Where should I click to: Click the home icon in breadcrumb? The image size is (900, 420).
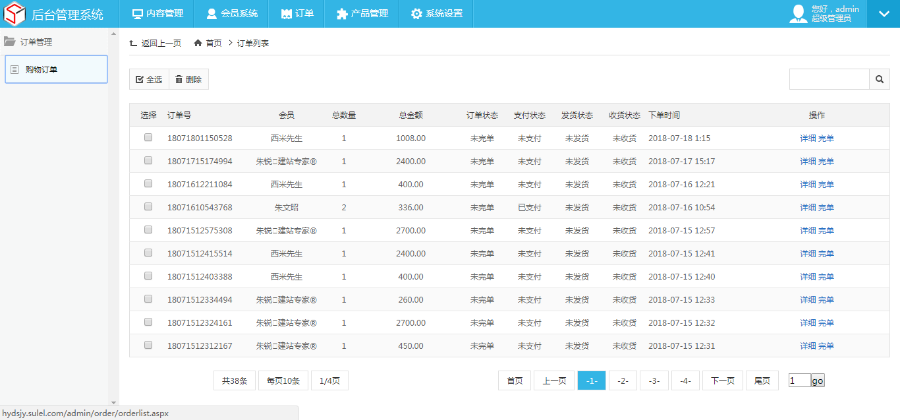pyautogui.click(x=198, y=43)
